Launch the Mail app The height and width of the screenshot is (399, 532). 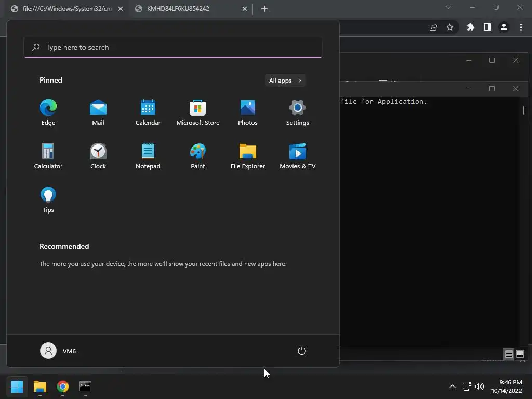[x=98, y=113]
